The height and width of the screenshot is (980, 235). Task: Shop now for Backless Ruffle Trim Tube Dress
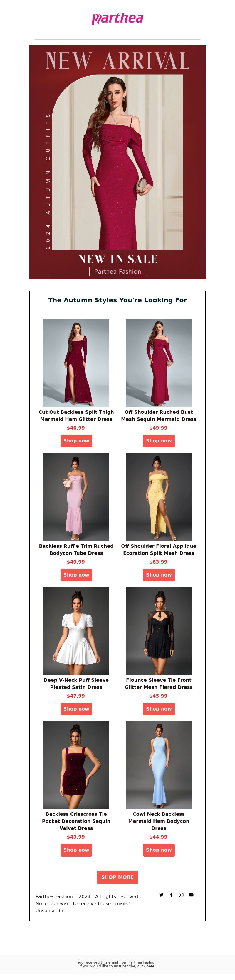point(76,575)
